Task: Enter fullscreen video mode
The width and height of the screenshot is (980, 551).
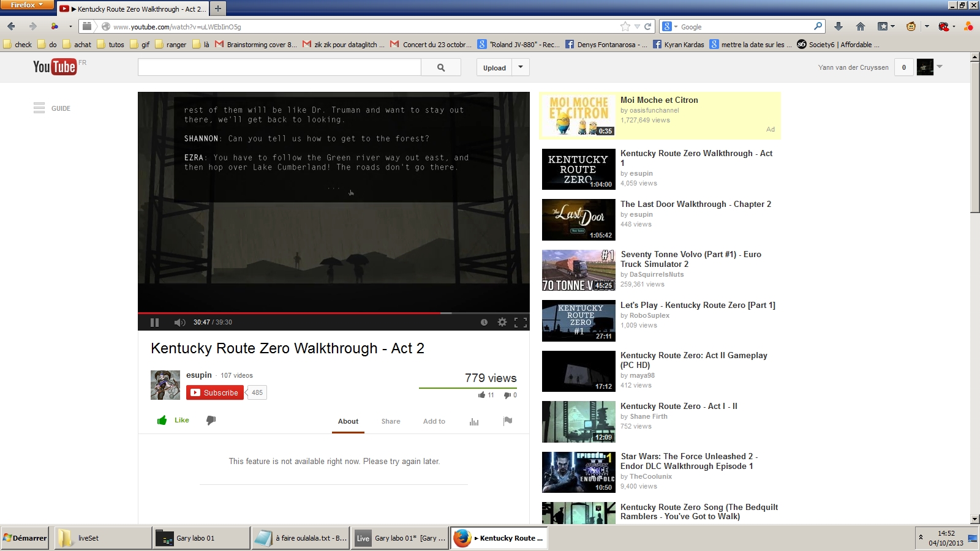Action: pos(521,323)
